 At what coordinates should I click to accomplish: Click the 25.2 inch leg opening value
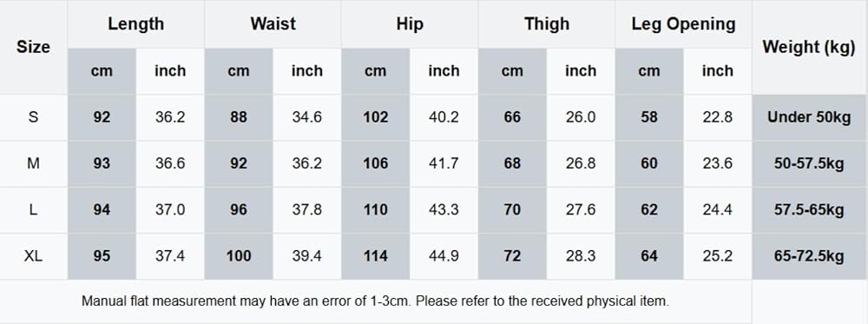coord(718,256)
